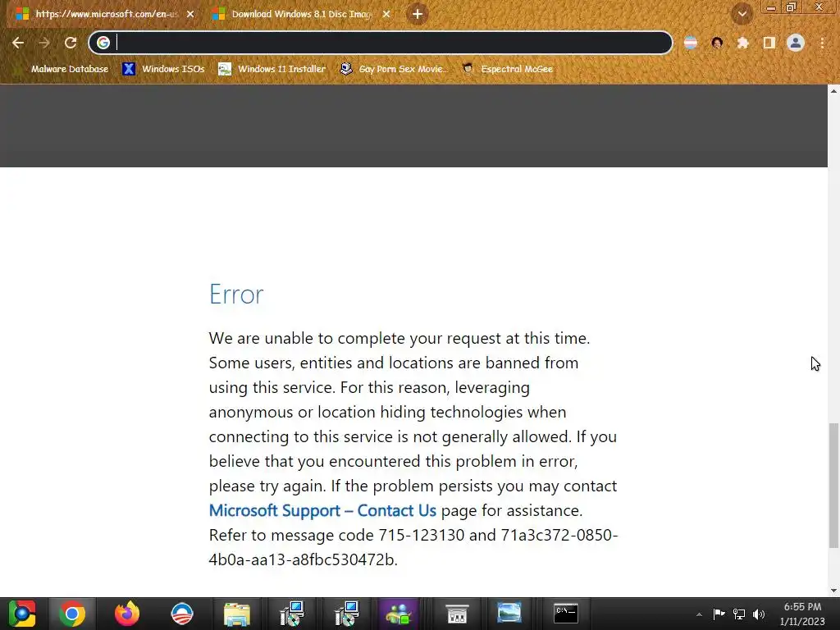Launch Firefox from the taskbar
Screen dimensions: 840x630
[127, 614]
